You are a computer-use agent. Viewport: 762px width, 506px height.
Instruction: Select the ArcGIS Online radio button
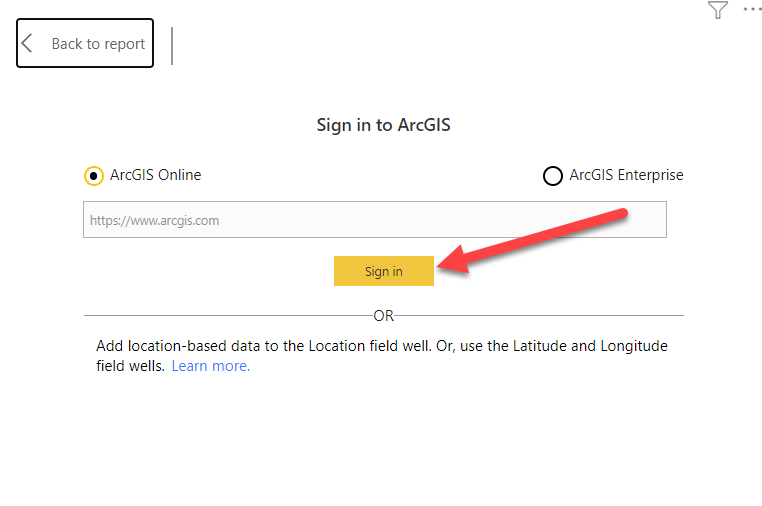coord(93,176)
